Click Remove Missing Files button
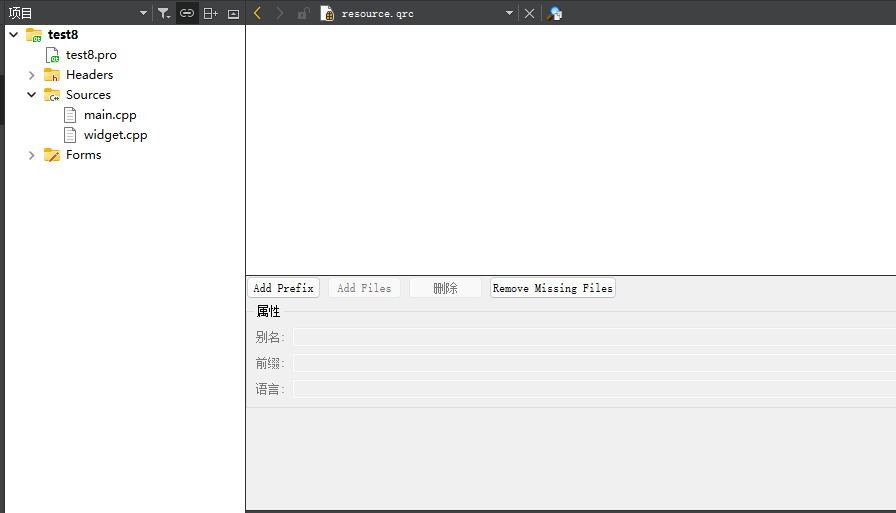The height and width of the screenshot is (513, 896). [x=553, y=288]
